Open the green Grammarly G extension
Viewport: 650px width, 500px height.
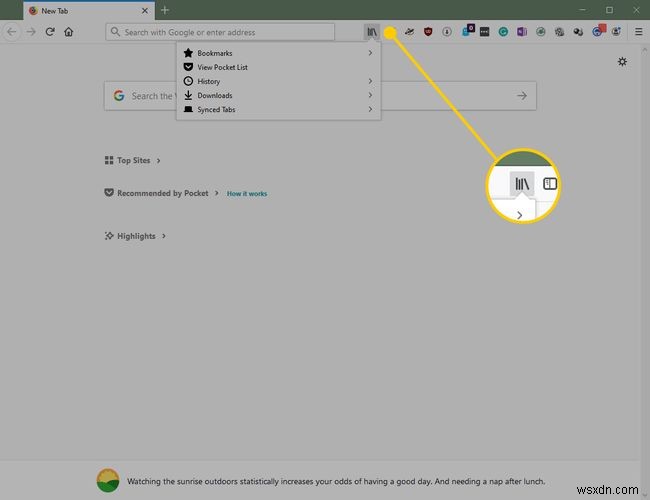click(x=503, y=32)
